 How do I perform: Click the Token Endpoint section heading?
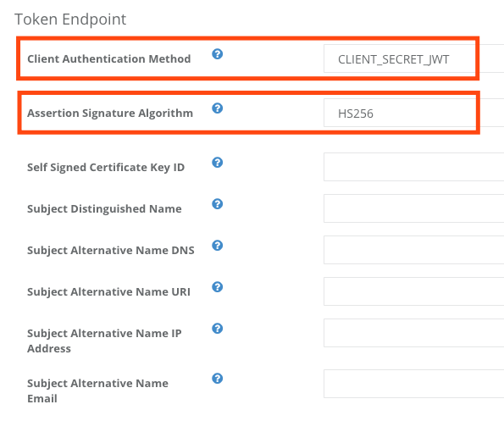(x=70, y=19)
